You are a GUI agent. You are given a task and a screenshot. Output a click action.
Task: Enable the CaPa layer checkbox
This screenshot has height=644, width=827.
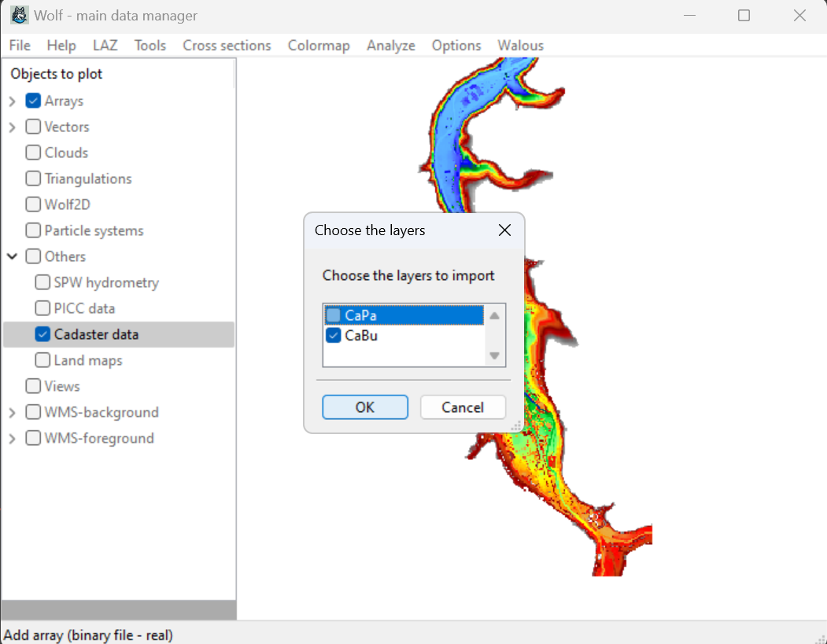(334, 315)
